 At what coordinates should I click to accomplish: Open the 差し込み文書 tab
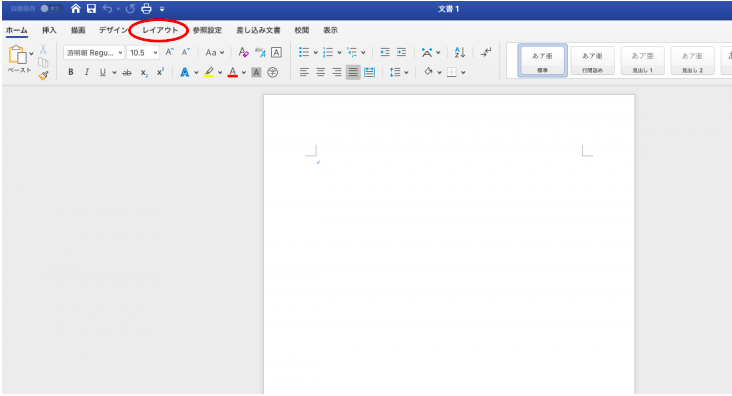[258, 30]
